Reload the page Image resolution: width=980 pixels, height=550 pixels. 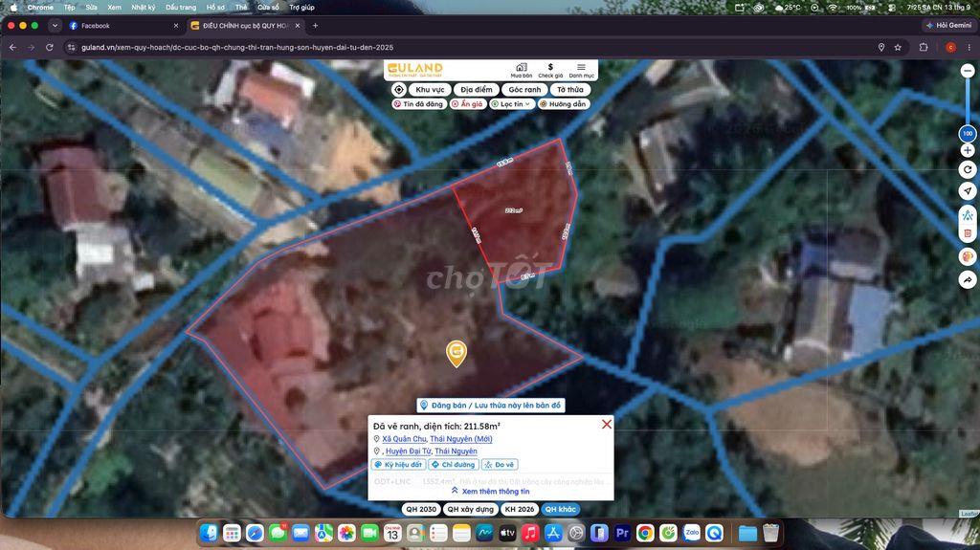(50, 48)
